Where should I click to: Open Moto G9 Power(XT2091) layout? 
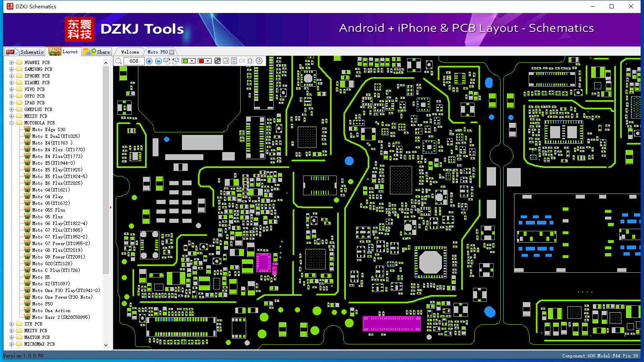[58, 257]
